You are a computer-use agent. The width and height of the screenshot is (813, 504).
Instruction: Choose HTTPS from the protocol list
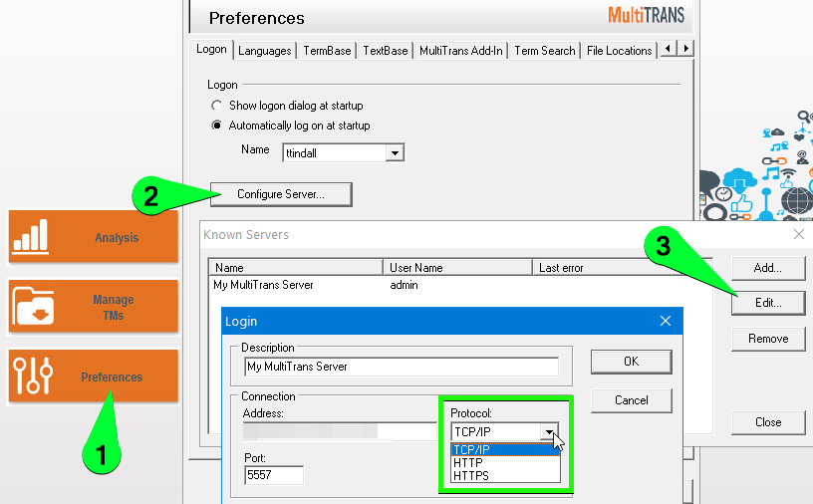click(505, 475)
